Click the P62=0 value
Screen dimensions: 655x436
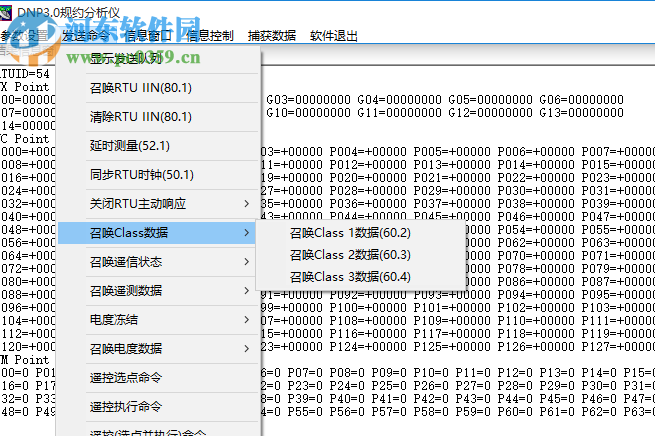tap(599, 412)
